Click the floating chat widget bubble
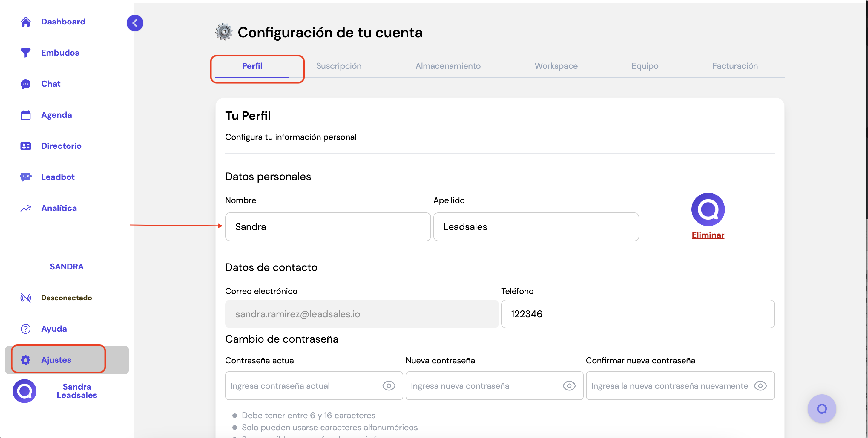Screen dimensions: 868x438 (821, 409)
